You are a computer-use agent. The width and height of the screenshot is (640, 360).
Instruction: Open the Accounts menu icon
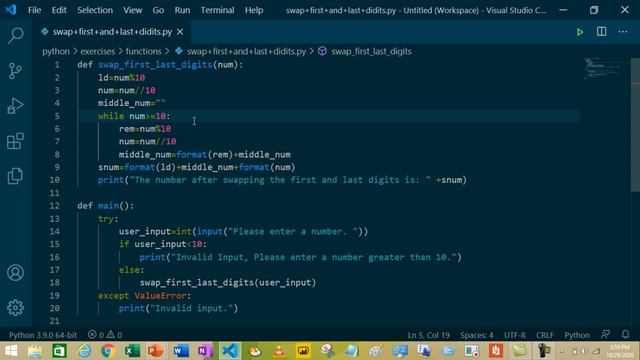click(16, 273)
